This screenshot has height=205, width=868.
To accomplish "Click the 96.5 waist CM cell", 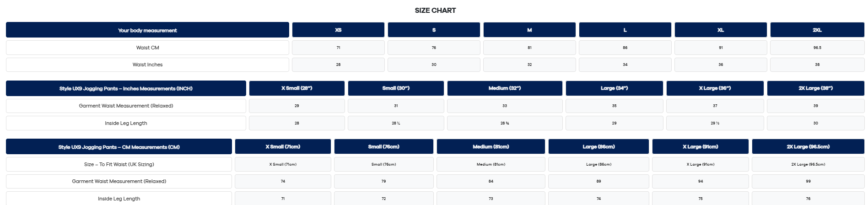I will click(x=817, y=48).
